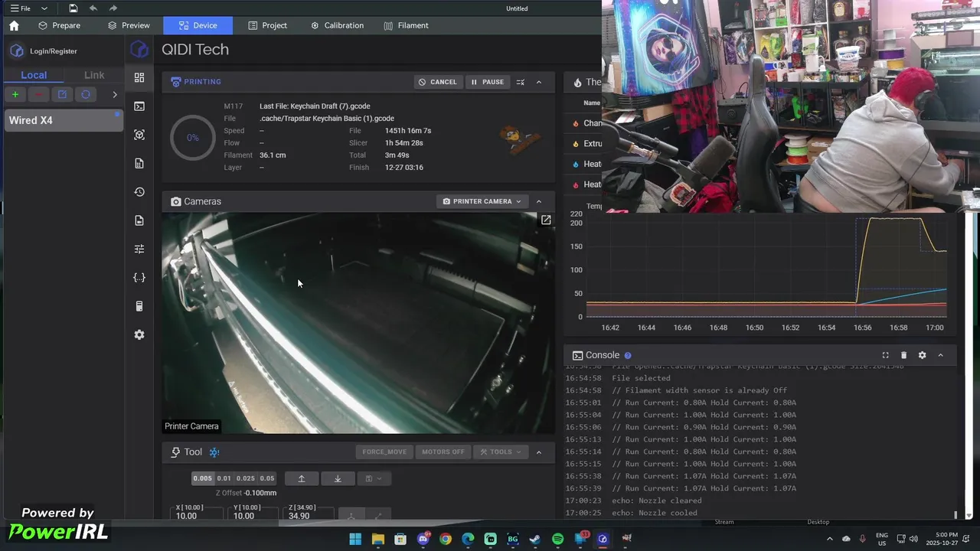The image size is (980, 551).
Task: Select the 0.05 Z offset step
Action: [266, 478]
